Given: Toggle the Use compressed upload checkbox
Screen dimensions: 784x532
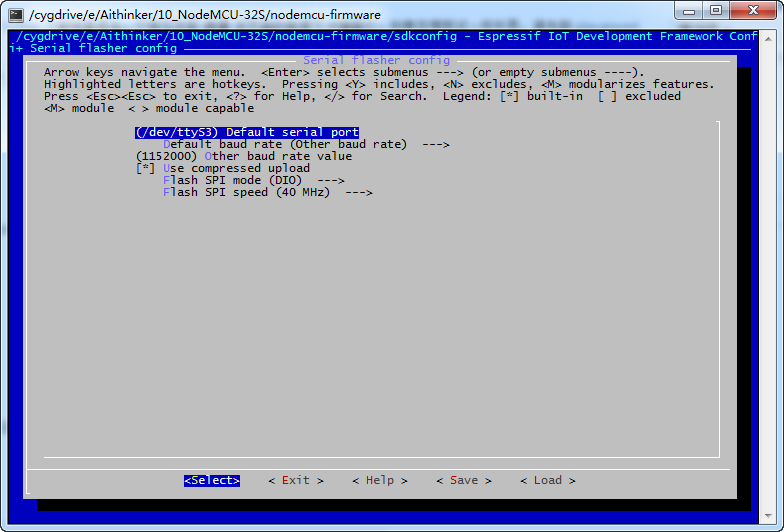Looking at the screenshot, I should (x=145, y=168).
